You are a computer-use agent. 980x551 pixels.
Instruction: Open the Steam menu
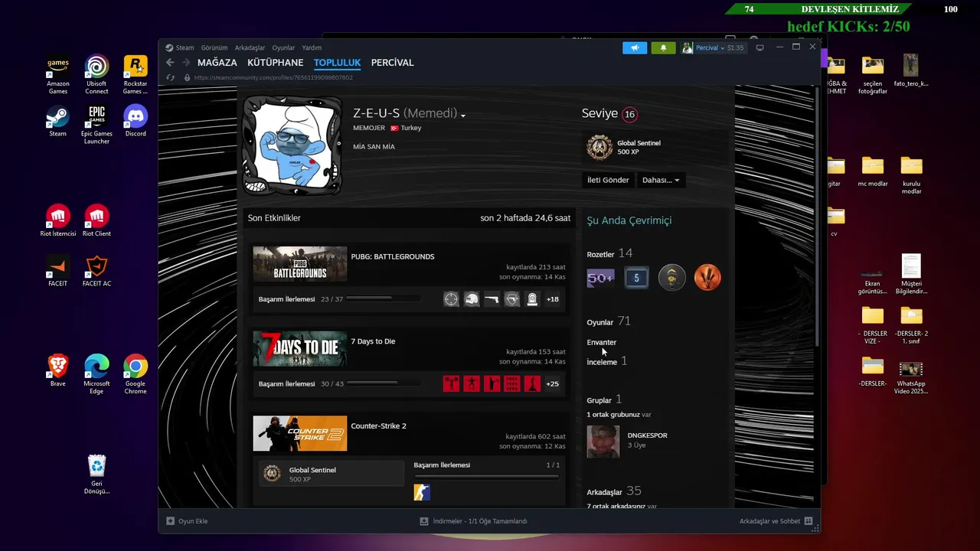[185, 47]
